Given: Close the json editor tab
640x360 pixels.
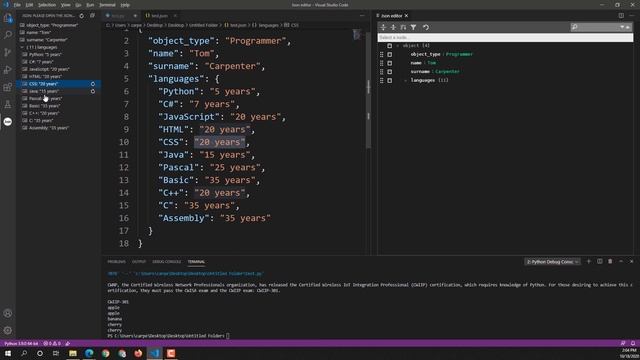Looking at the screenshot, I should [x=407, y=16].
